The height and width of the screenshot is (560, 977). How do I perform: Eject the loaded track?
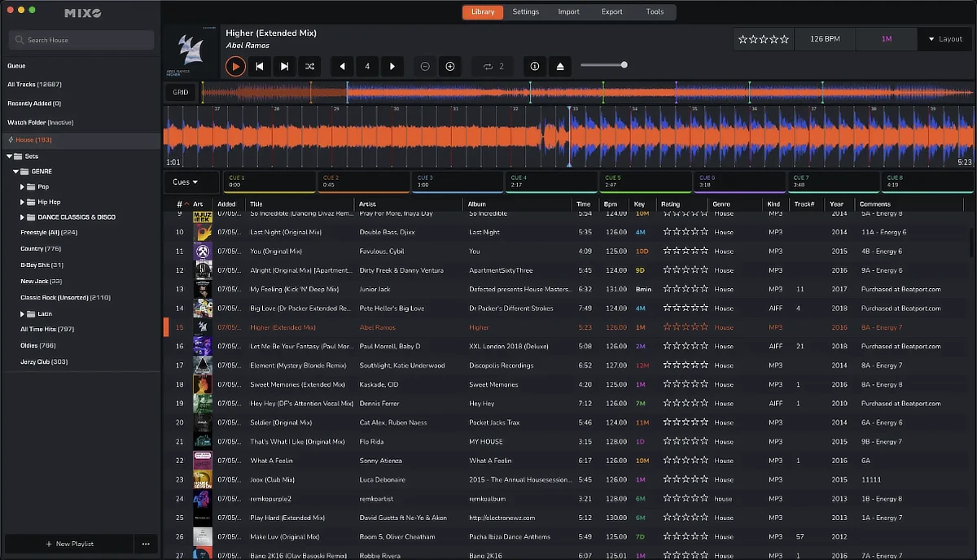click(560, 67)
